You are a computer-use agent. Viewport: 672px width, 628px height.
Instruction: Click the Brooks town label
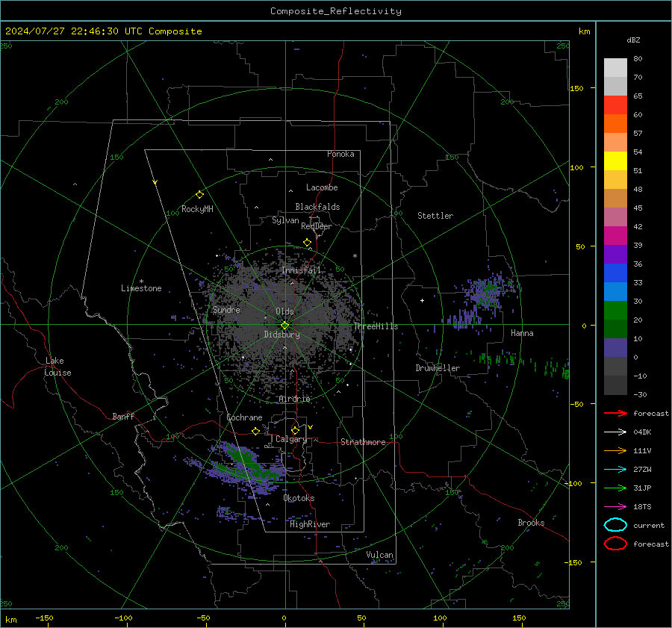[531, 523]
